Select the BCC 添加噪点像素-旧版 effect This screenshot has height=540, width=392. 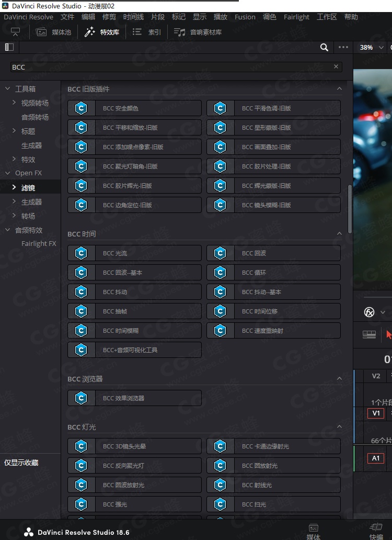(x=134, y=147)
